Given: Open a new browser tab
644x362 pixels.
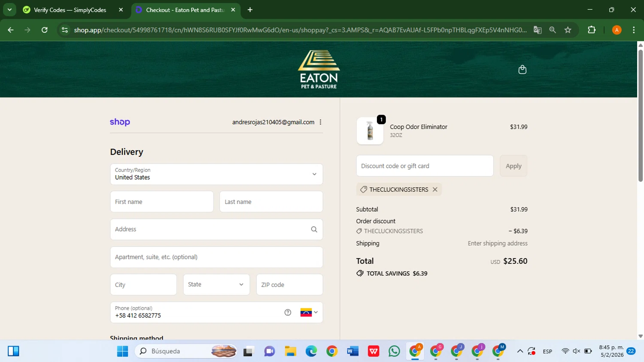Looking at the screenshot, I should (x=250, y=10).
